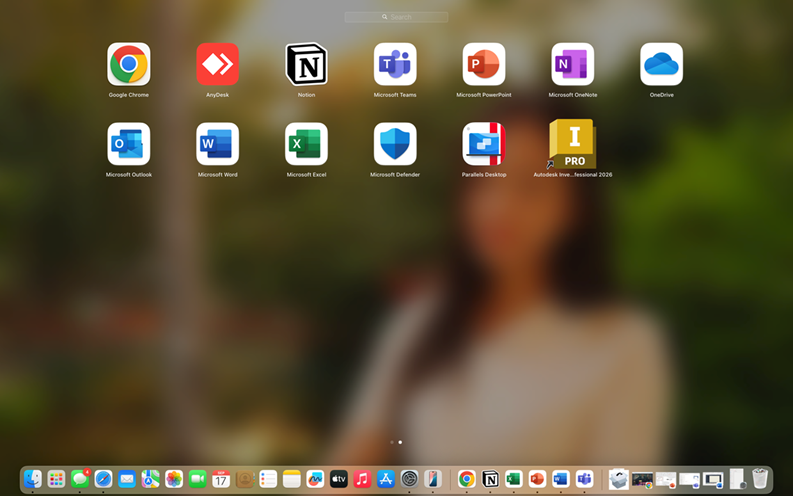Open Autodesk Inventor Professional 2026

(572, 144)
